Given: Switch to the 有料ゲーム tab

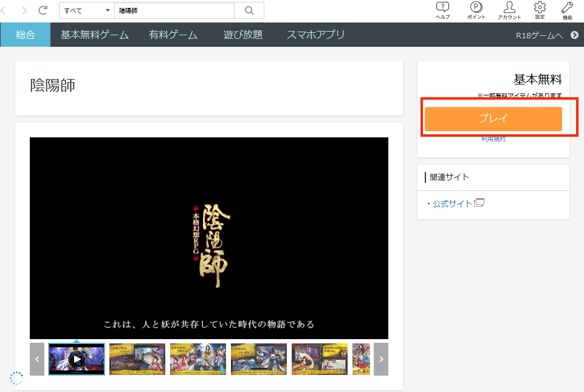Looking at the screenshot, I should click(173, 35).
